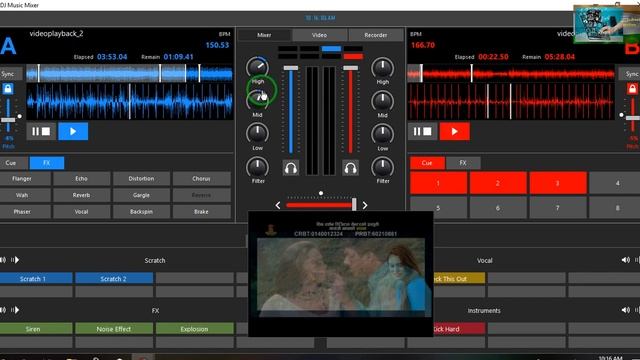The image size is (640, 360).
Task: Click cue point 3 on deck B
Action: (558, 183)
